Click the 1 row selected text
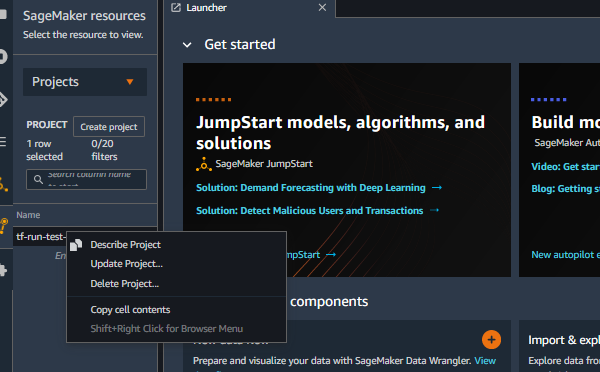 pos(44,150)
